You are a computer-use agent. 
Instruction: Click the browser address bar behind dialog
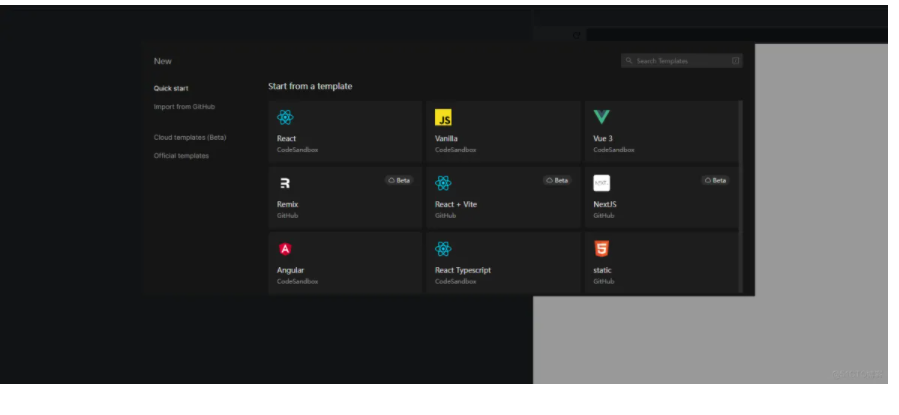pyautogui.click(x=737, y=35)
